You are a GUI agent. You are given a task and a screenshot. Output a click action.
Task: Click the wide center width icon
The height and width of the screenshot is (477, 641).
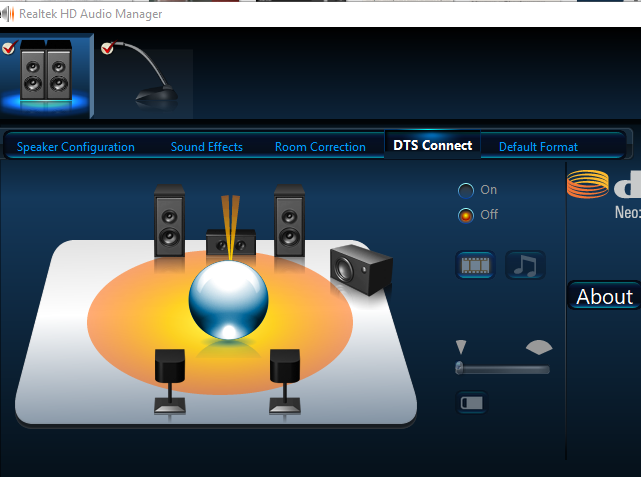point(539,347)
